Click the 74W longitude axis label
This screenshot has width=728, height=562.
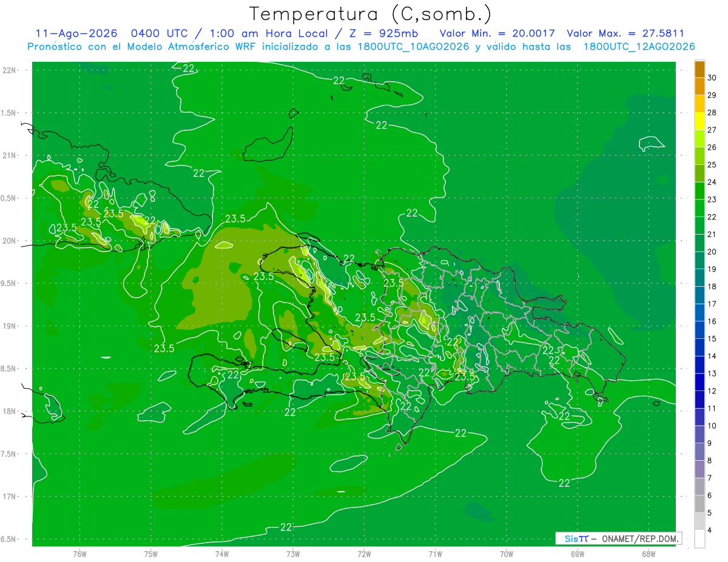click(x=221, y=554)
